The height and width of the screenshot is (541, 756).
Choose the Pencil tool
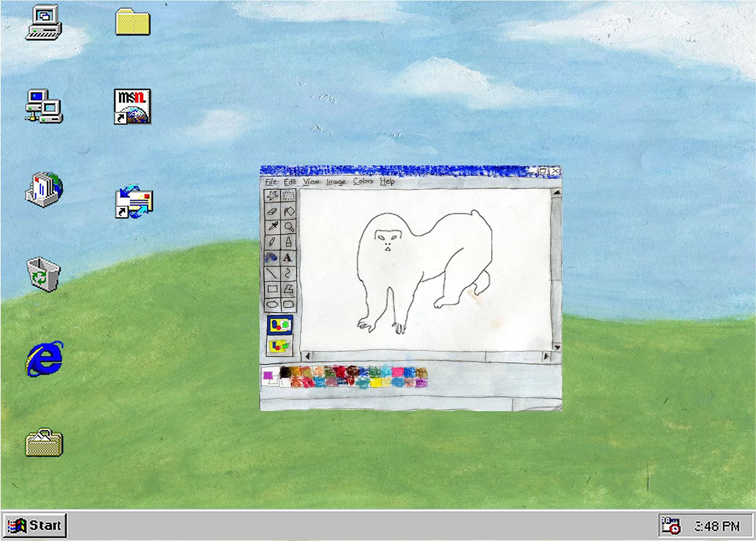pyautogui.click(x=273, y=242)
